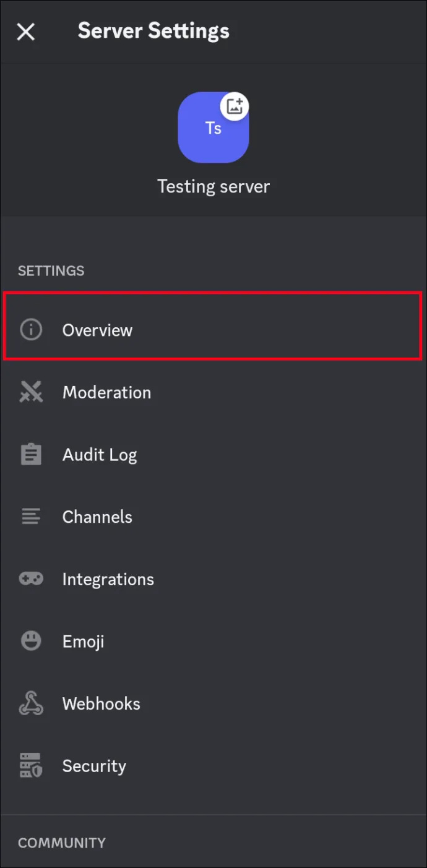Open the Moderation settings entry
The width and height of the screenshot is (427, 868).
[213, 392]
